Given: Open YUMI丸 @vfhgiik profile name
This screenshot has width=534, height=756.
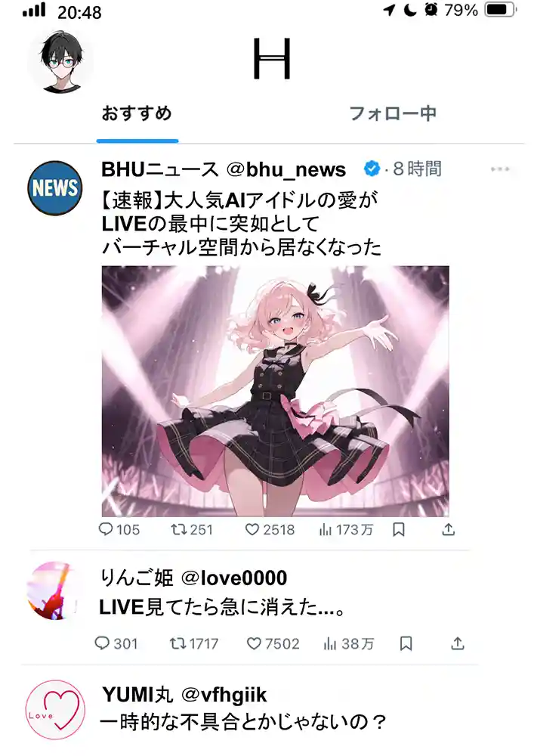Looking at the screenshot, I should pyautogui.click(x=184, y=695).
